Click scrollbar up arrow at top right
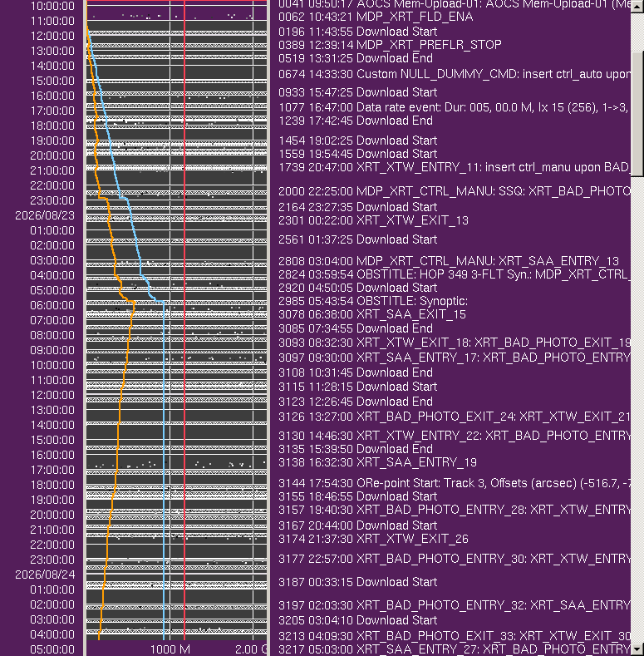The width and height of the screenshot is (644, 656). (637, 7)
